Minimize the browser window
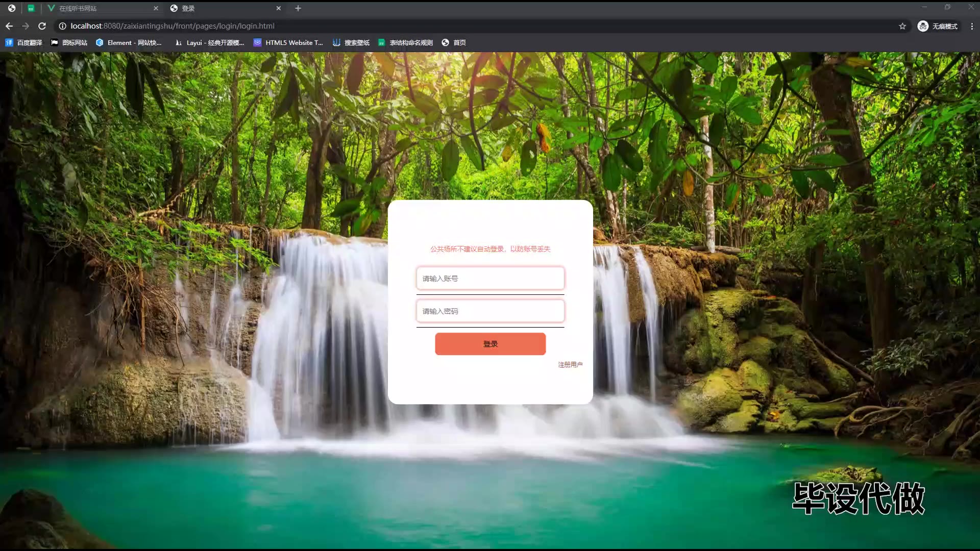 (x=924, y=7)
